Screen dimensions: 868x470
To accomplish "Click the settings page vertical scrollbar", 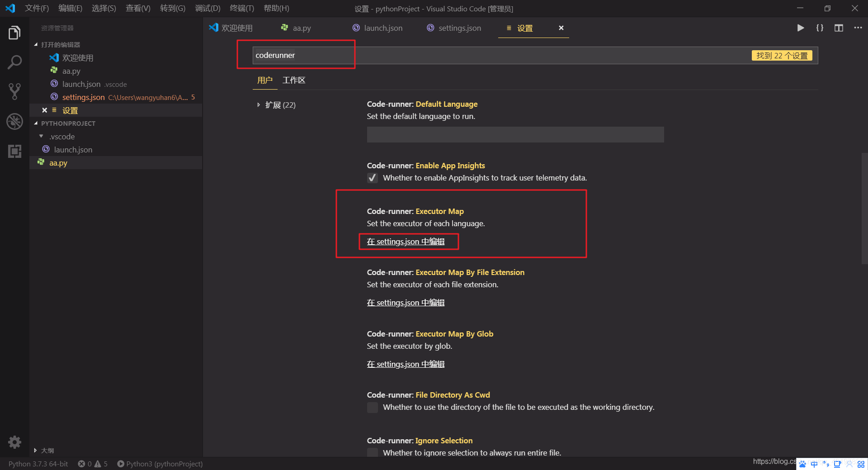I will click(x=864, y=208).
